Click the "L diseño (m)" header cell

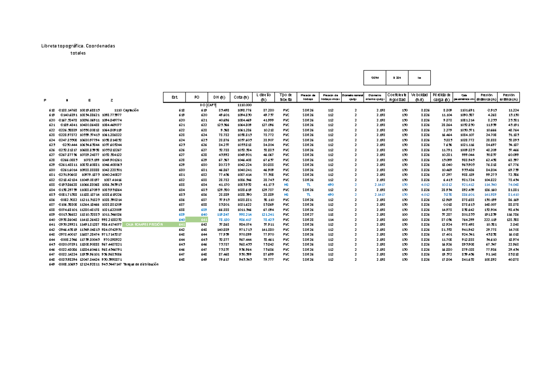point(264,97)
